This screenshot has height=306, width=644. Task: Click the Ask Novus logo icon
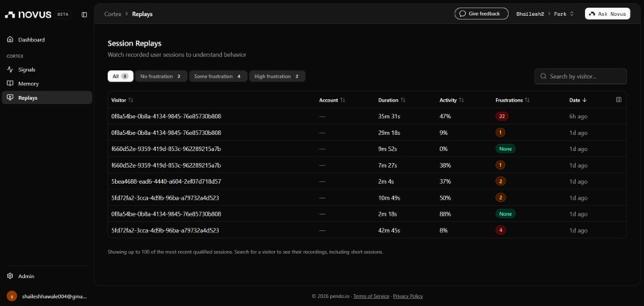tap(592, 14)
